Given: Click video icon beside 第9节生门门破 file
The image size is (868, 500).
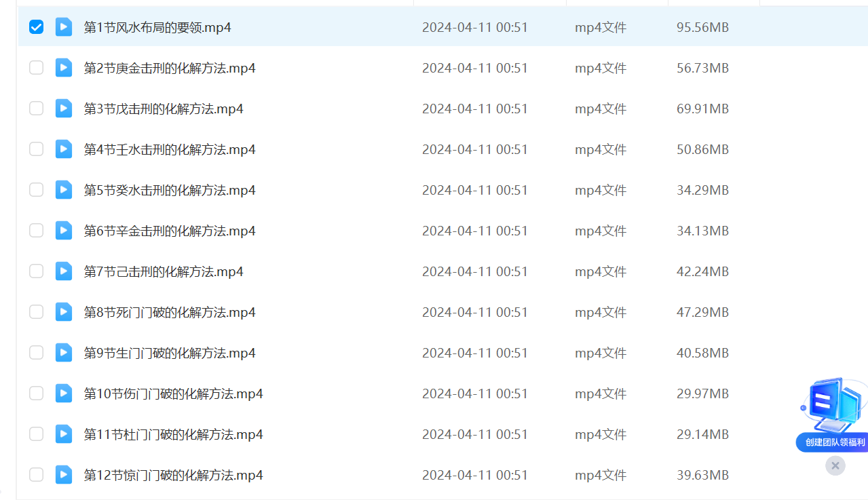Looking at the screenshot, I should click(x=64, y=353).
